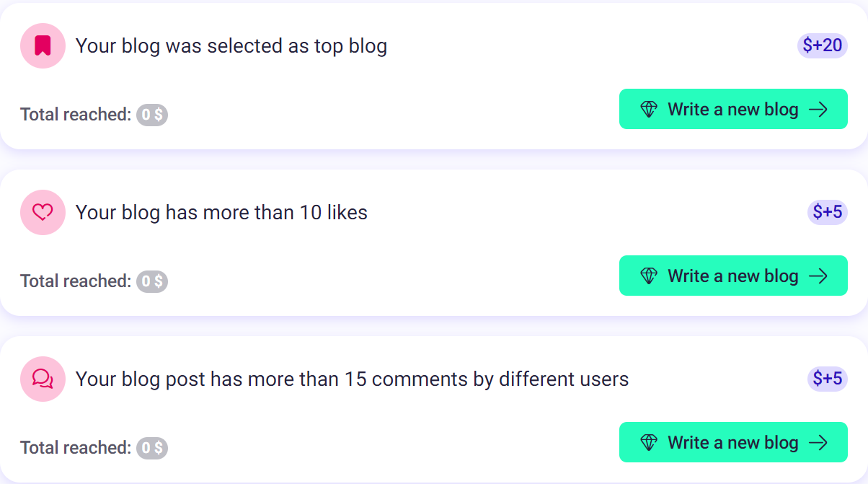Click the 0 $ total badge in likes card
The image size is (868, 484).
coord(152,281)
